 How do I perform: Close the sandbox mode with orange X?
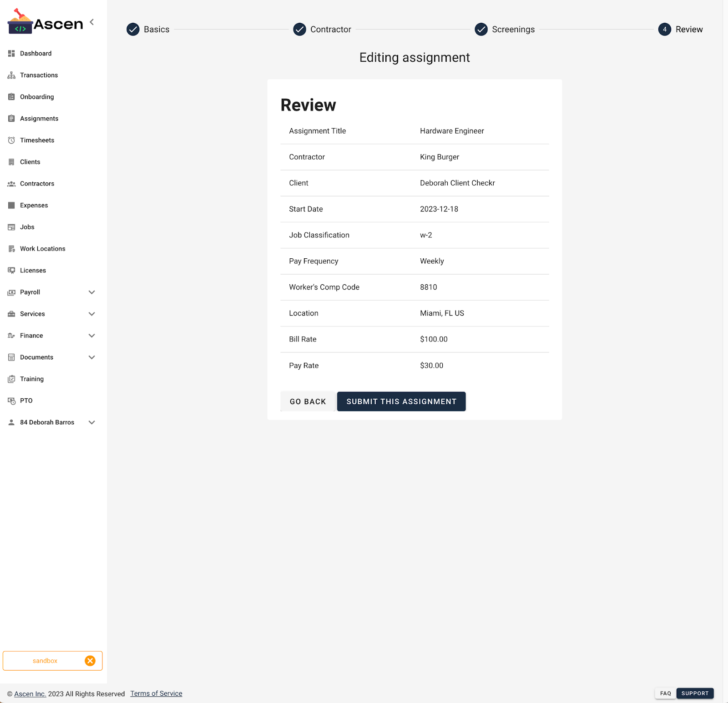[90, 661]
